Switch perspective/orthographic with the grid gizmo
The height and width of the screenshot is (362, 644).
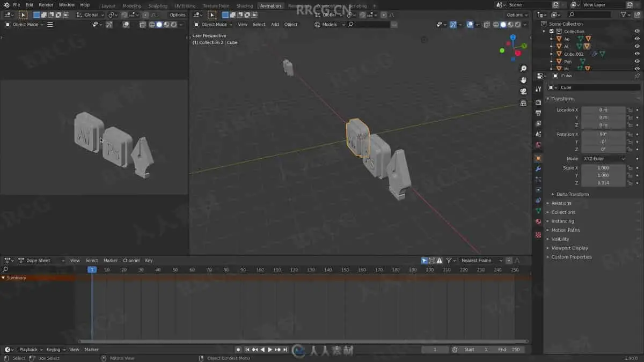pyautogui.click(x=523, y=103)
